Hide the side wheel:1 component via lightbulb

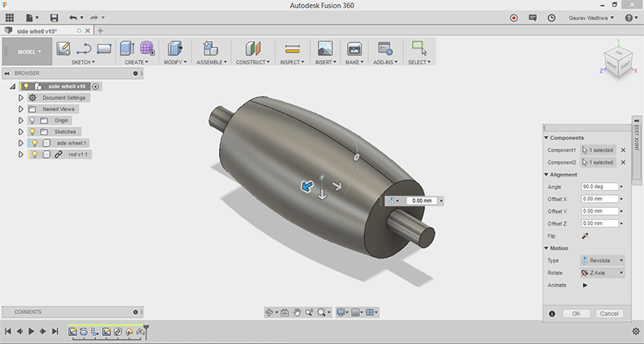tap(35, 143)
